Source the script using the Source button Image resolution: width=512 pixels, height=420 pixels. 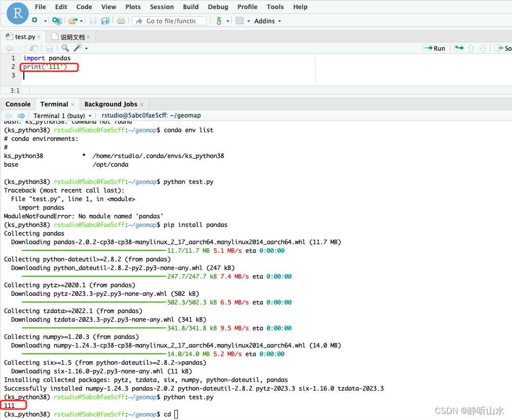pyautogui.click(x=503, y=48)
